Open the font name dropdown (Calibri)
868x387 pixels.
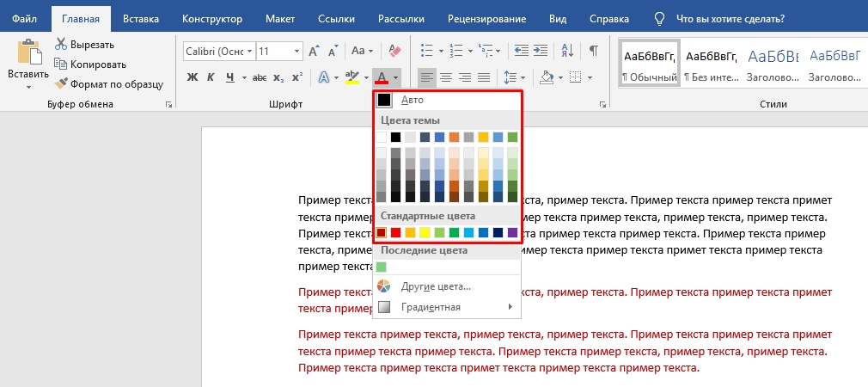point(249,52)
